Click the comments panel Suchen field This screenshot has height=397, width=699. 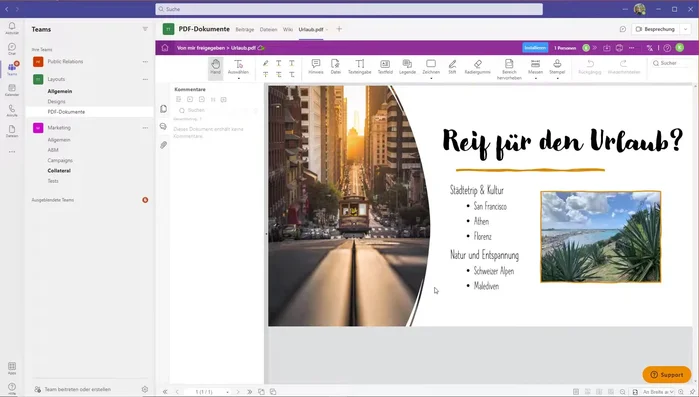pyautogui.click(x=217, y=110)
